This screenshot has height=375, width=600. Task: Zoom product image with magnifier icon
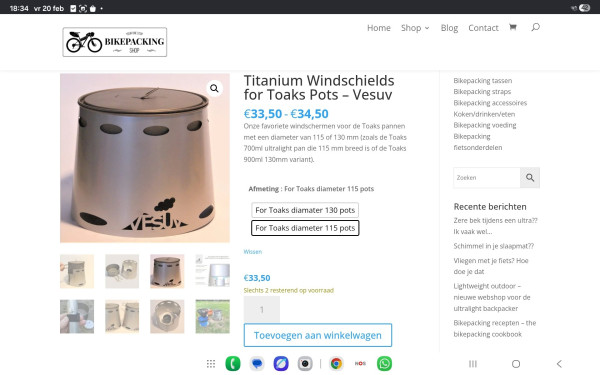214,88
